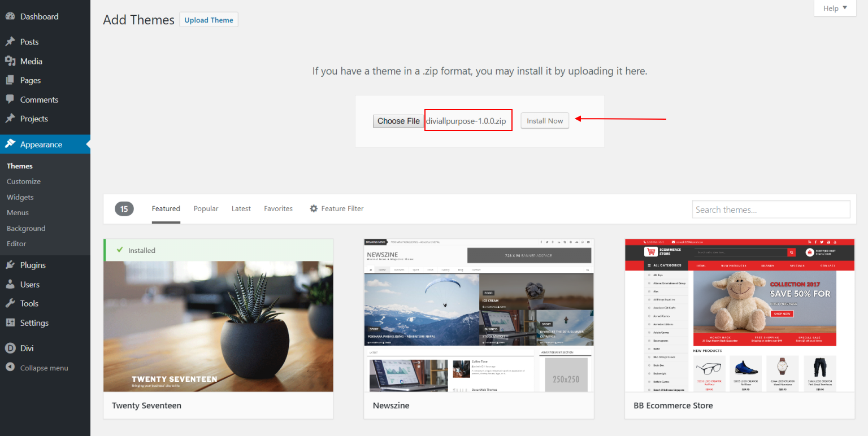This screenshot has width=868, height=436.
Task: Open the Help dropdown tab
Action: tap(835, 8)
